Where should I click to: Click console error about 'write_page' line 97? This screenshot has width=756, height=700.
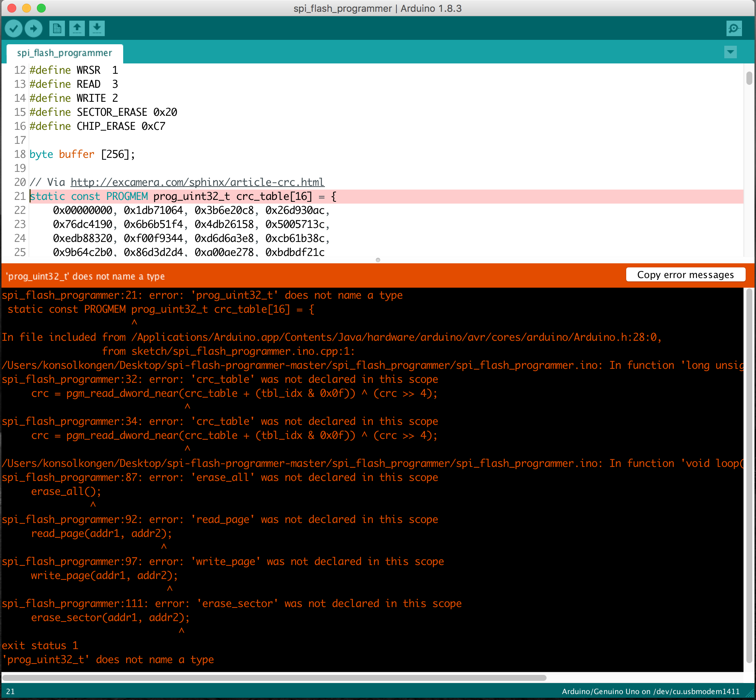pyautogui.click(x=223, y=561)
